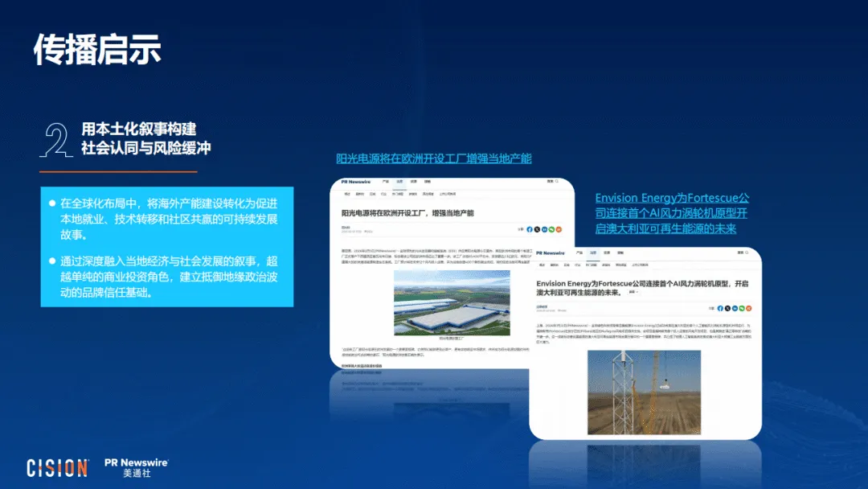The width and height of the screenshot is (868, 489).
Task: Click search icon in Envision article header
Action: tap(747, 253)
